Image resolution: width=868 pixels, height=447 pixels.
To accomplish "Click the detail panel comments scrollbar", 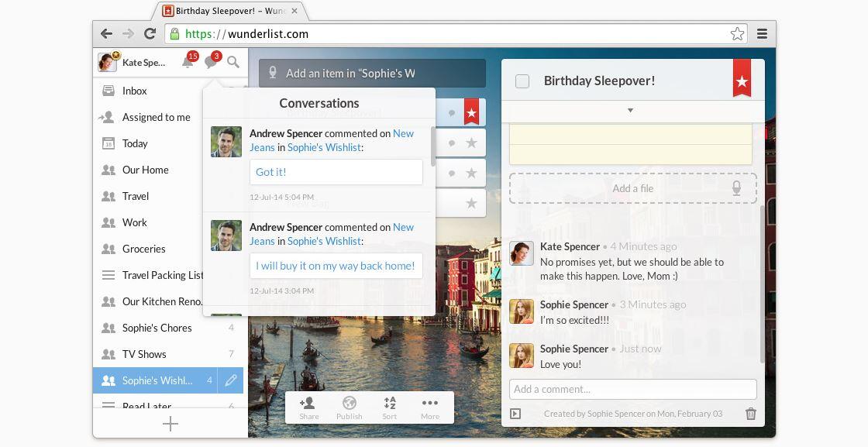I will (x=763, y=284).
